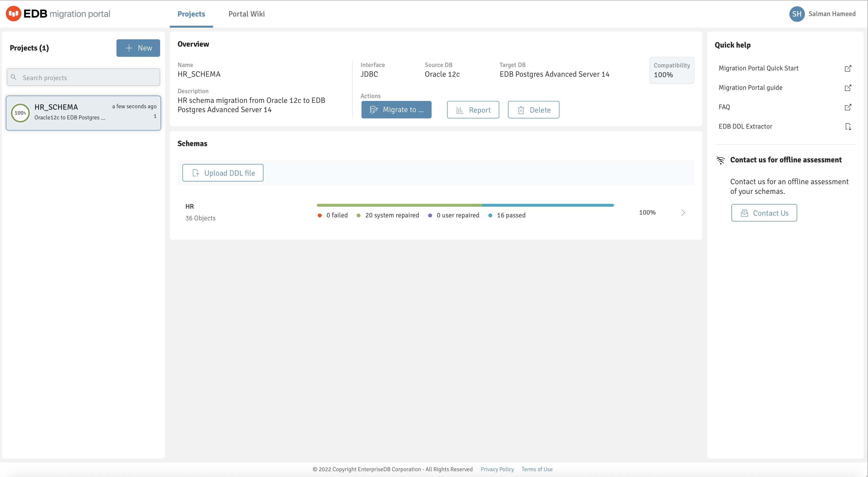Click the blue passed status dot
The height and width of the screenshot is (477, 868).
coord(490,215)
